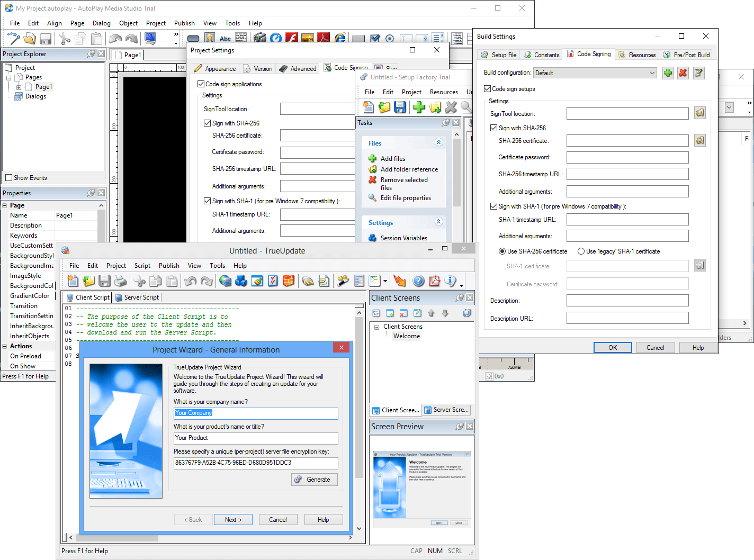Insert a Flash object from the objects toolbar

click(x=292, y=38)
